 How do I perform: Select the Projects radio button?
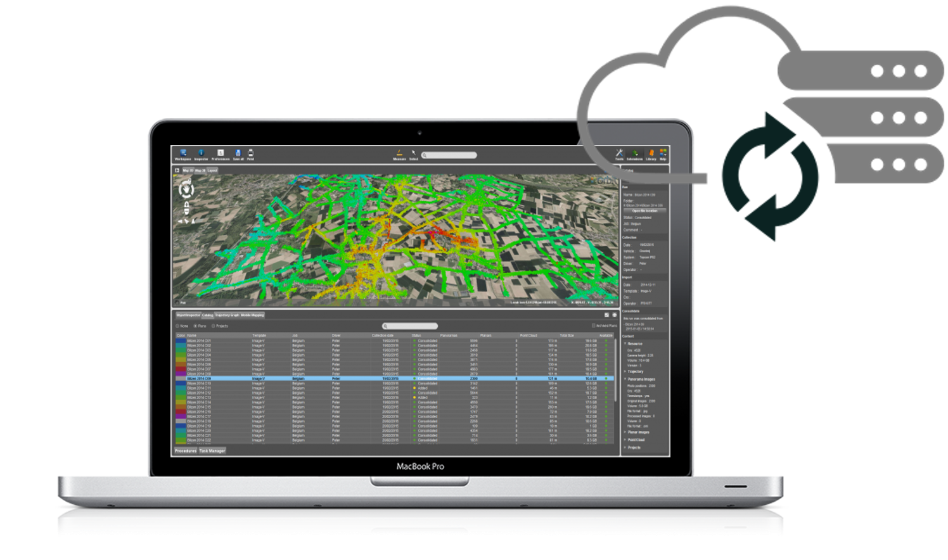click(214, 326)
